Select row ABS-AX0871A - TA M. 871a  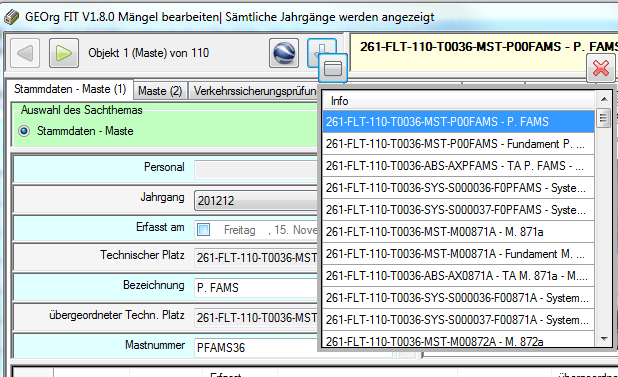pos(458,276)
